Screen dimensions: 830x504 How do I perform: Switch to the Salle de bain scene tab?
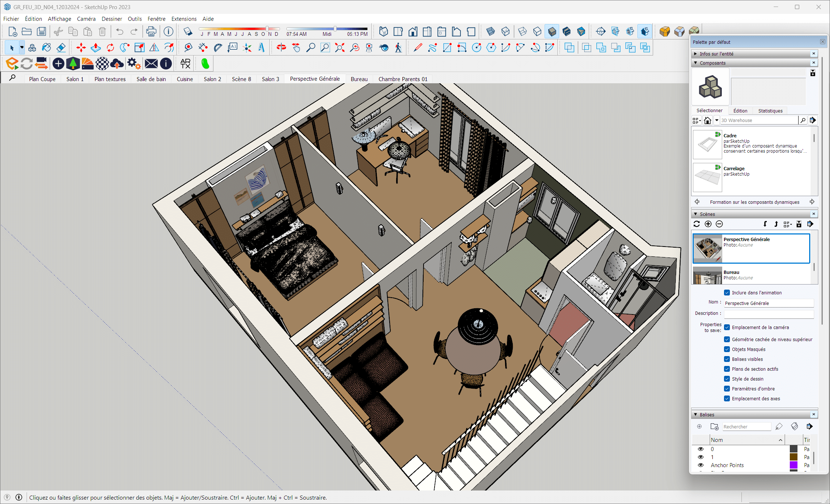[151, 79]
